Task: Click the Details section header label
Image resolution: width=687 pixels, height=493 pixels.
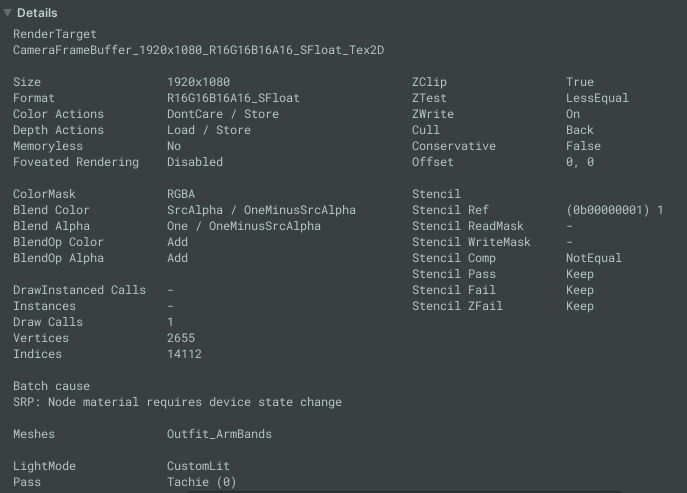Action: [x=37, y=13]
